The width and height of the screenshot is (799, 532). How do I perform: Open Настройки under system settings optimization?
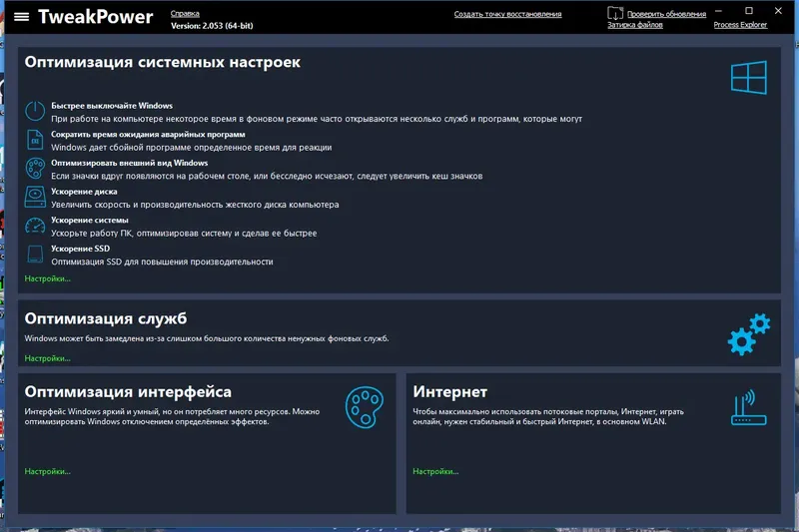pyautogui.click(x=47, y=279)
